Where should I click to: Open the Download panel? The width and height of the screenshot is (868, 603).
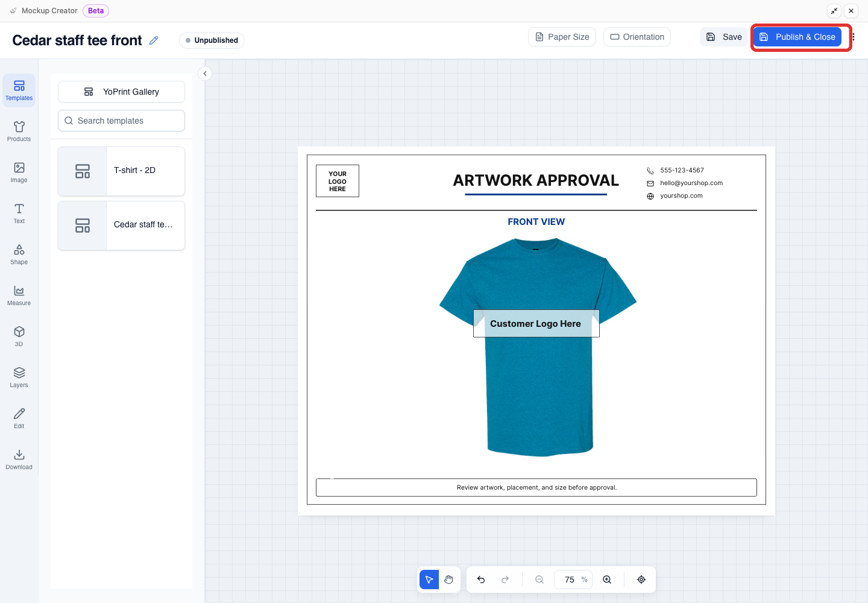(x=19, y=459)
